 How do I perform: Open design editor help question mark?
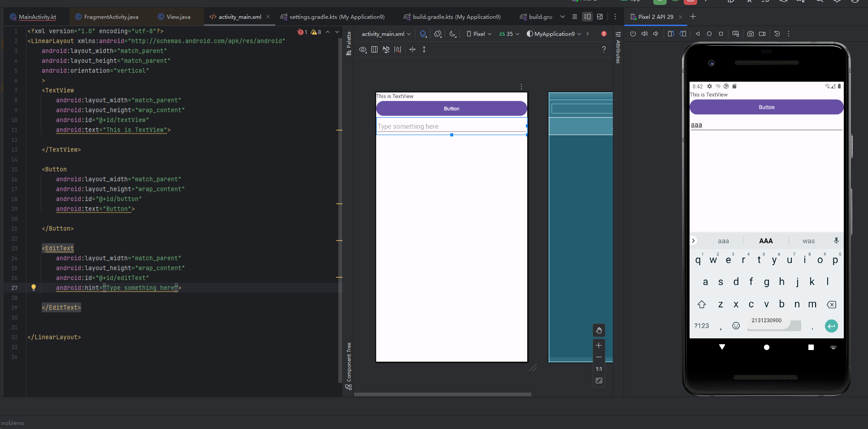[604, 49]
